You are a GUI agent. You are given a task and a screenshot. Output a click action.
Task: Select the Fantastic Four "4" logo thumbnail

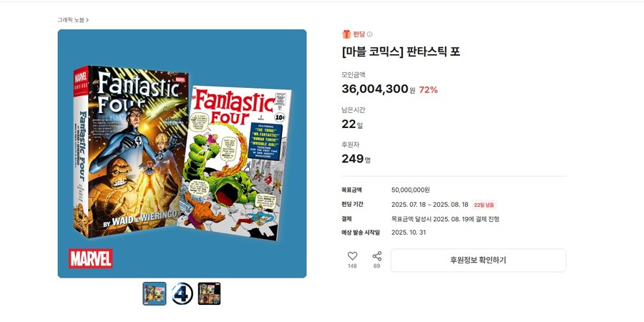point(182,293)
